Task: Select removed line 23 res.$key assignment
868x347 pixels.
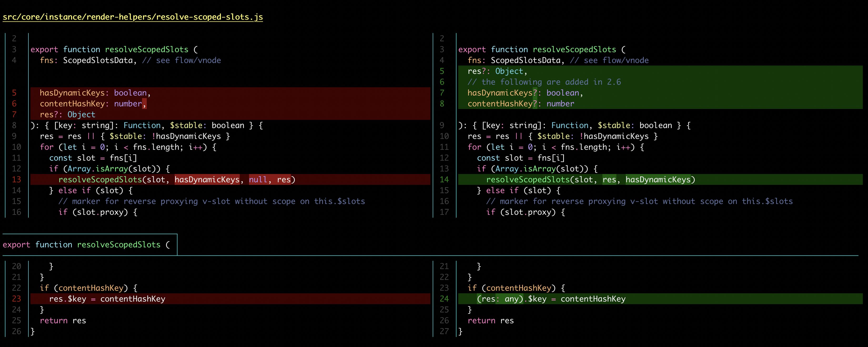Action: point(108,299)
